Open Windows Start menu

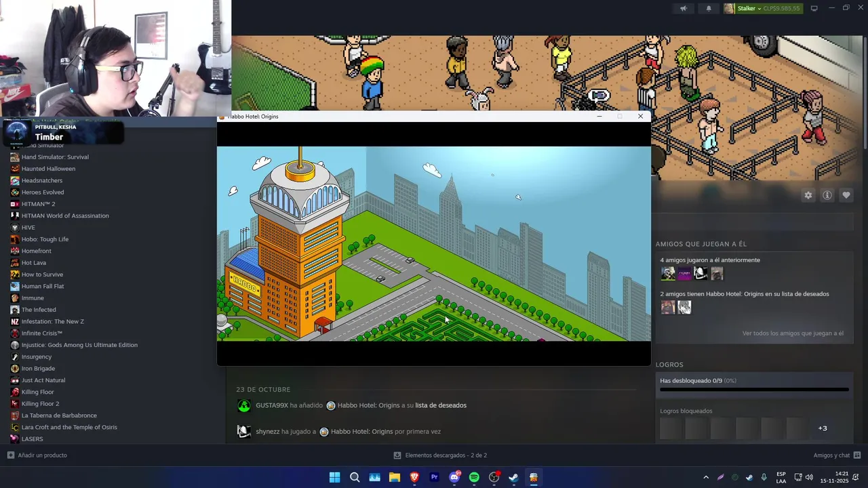[334, 477]
